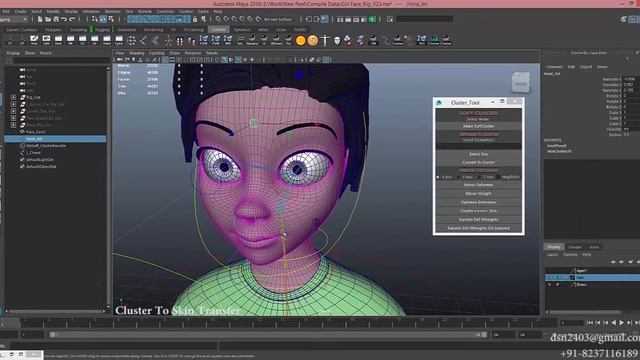Viewport: 640px width, 360px height.
Task: Open the No Live Surface dropdown field
Action: click(279, 19)
